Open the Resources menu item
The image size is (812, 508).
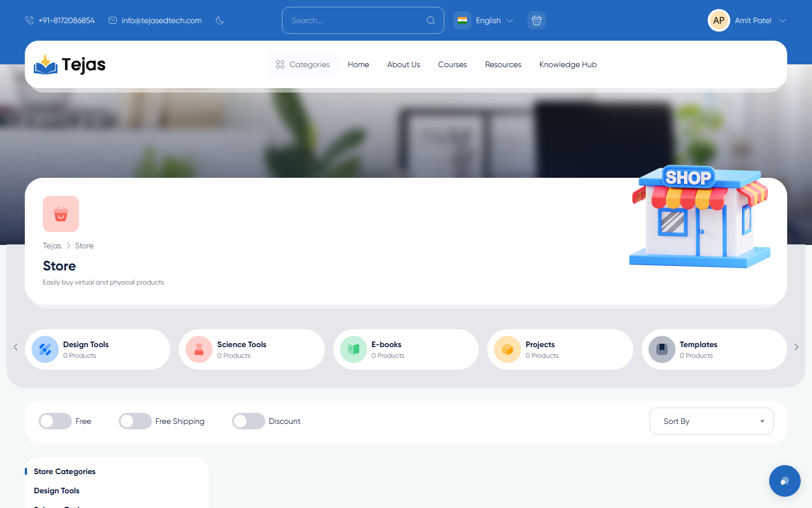[x=504, y=64]
